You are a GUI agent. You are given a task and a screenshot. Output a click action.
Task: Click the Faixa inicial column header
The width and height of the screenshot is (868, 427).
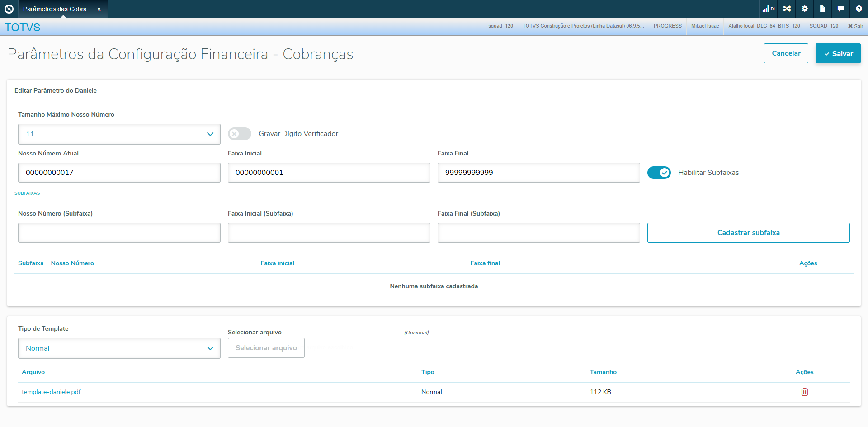click(277, 263)
